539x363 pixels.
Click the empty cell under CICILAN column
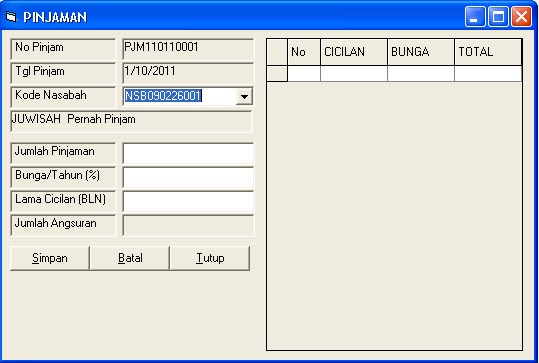[x=354, y=74]
